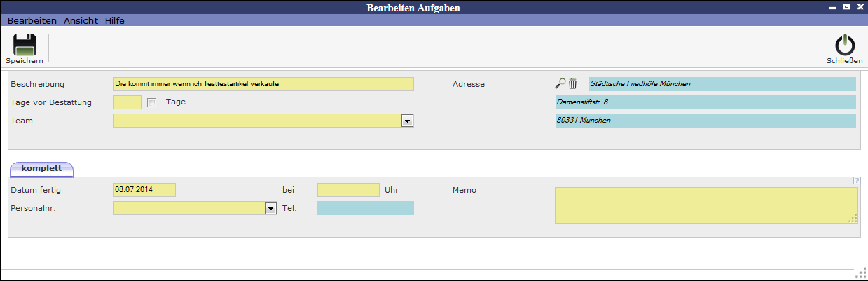The height and width of the screenshot is (281, 868).
Task: Toggle the Tage checkbox
Action: coord(151,103)
